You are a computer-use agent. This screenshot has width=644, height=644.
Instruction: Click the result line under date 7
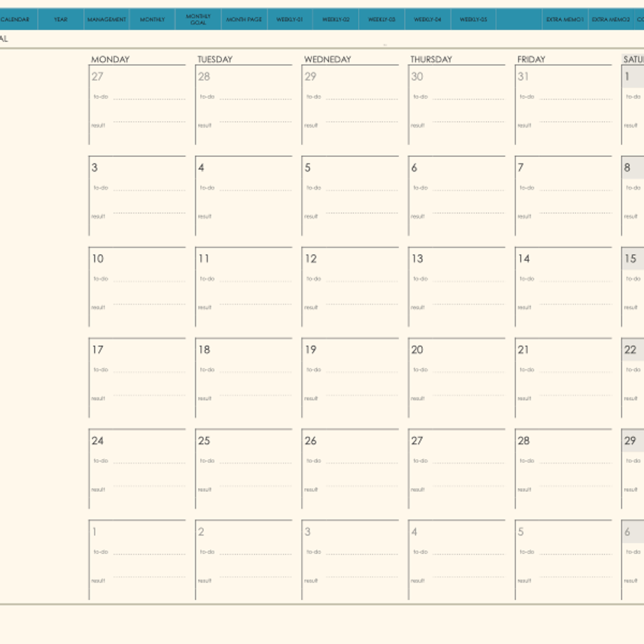coord(575,213)
